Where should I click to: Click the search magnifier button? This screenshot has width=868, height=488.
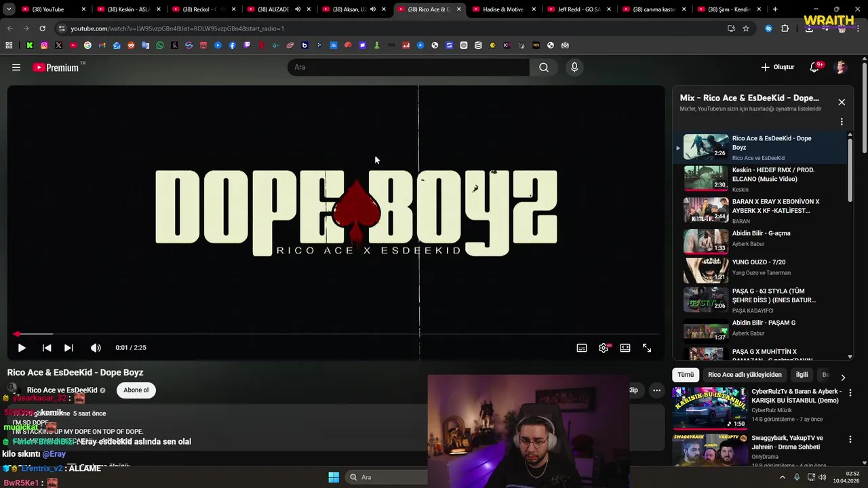tap(544, 67)
